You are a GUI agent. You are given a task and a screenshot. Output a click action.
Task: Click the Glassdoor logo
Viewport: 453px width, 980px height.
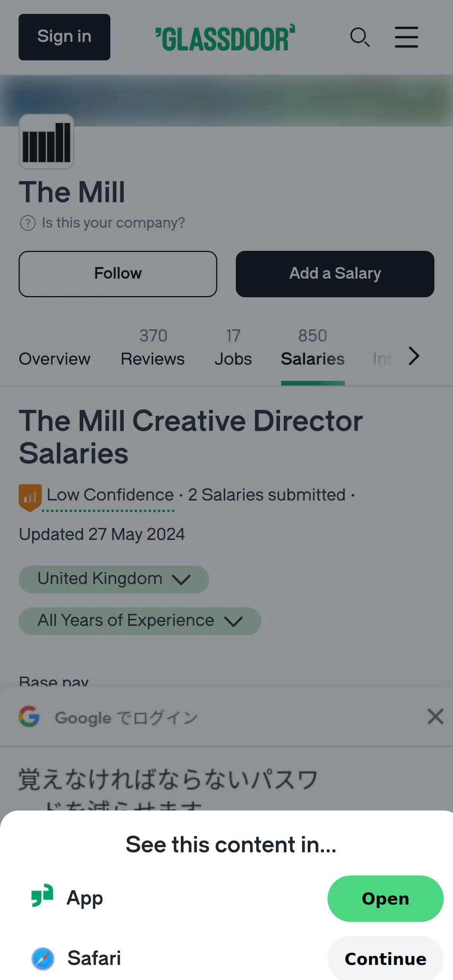(x=225, y=38)
